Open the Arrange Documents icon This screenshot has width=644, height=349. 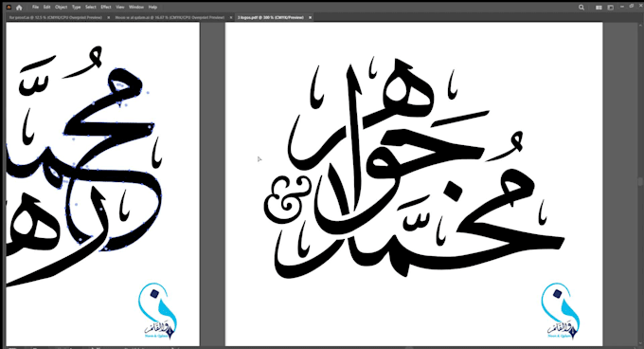point(599,8)
